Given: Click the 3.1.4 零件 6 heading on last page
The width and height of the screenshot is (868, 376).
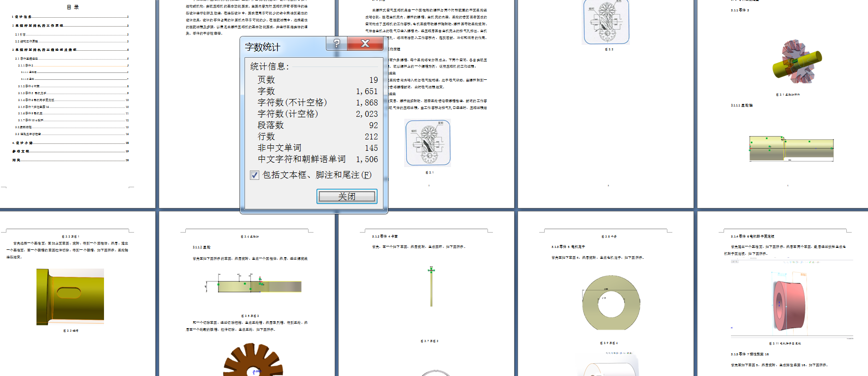Looking at the screenshot, I should coord(753,237).
